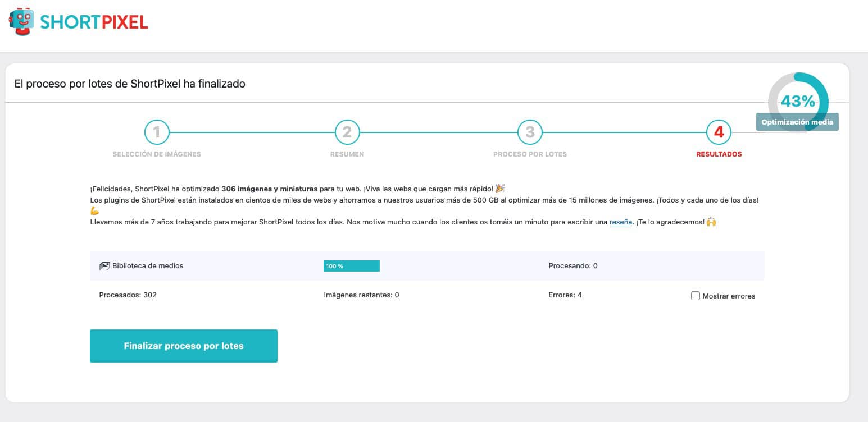Click the 'Procesando: 0' text
The image size is (868, 422).
click(573, 265)
